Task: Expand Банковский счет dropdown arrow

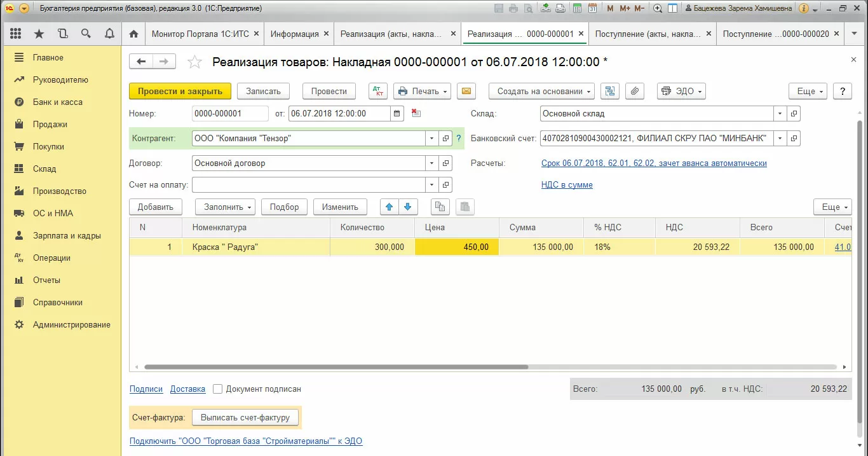Action: (x=780, y=138)
